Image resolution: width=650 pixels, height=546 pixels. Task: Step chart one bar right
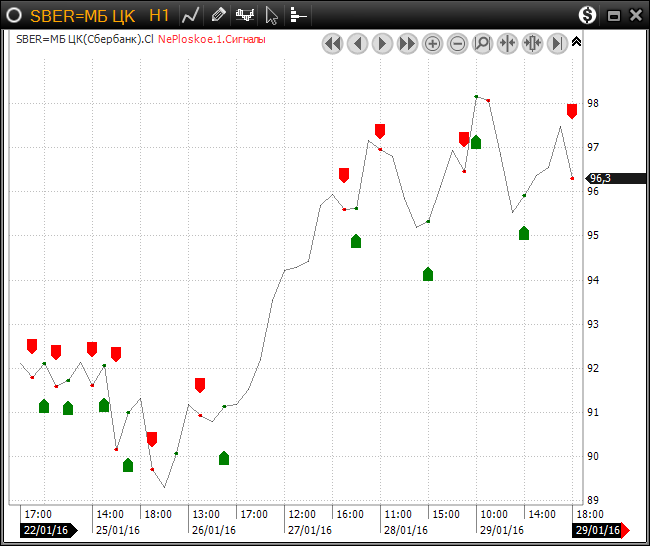click(x=383, y=43)
